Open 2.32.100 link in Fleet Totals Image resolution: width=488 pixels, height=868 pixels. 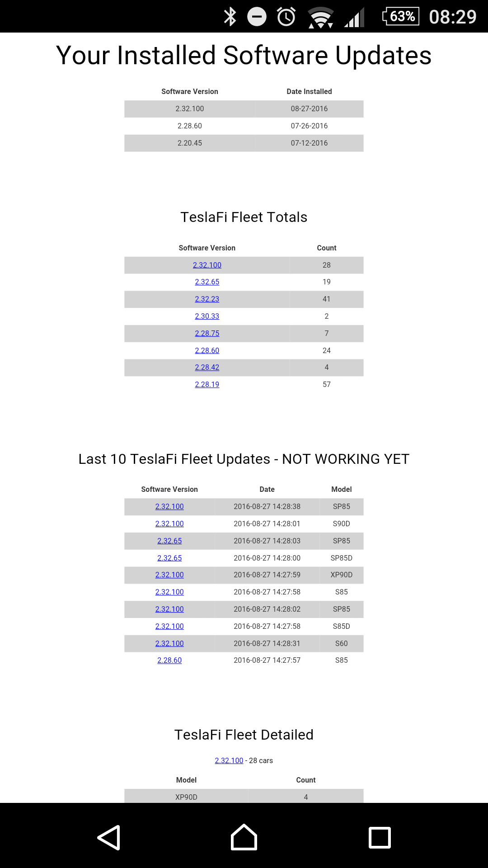point(207,265)
